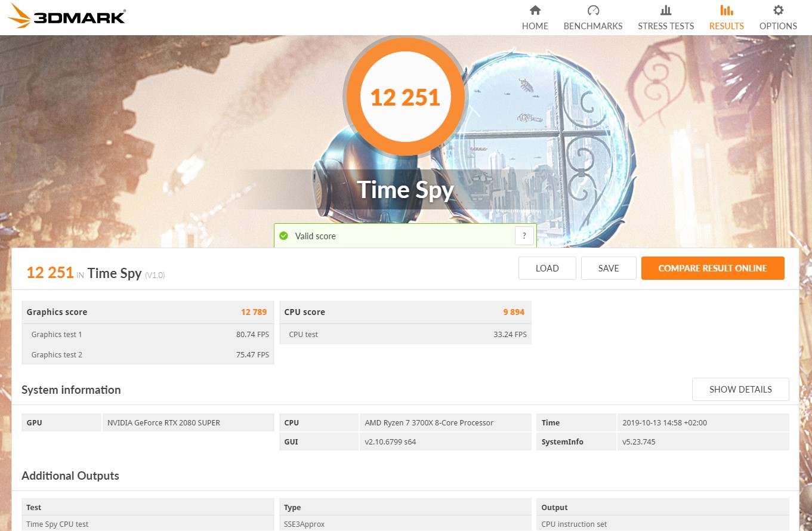The image size is (812, 531).
Task: Click the 12 251 IN Time Spy heading
Action: pos(84,273)
